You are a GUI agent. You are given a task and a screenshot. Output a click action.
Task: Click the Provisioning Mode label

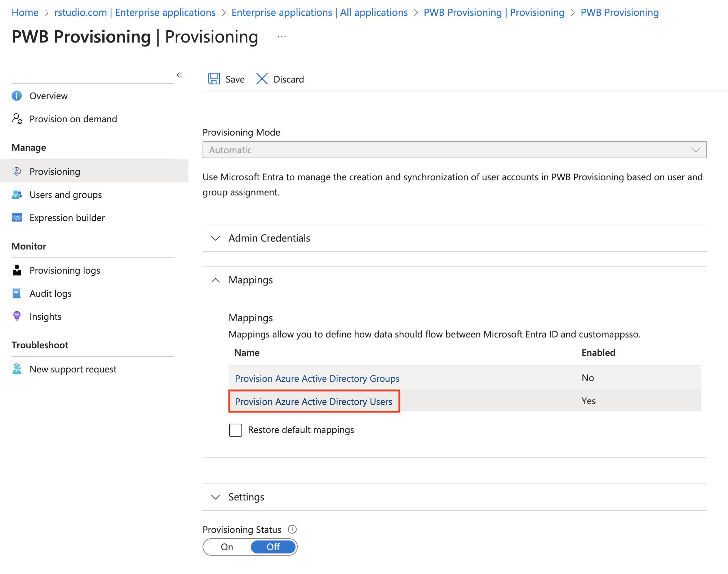(x=241, y=132)
